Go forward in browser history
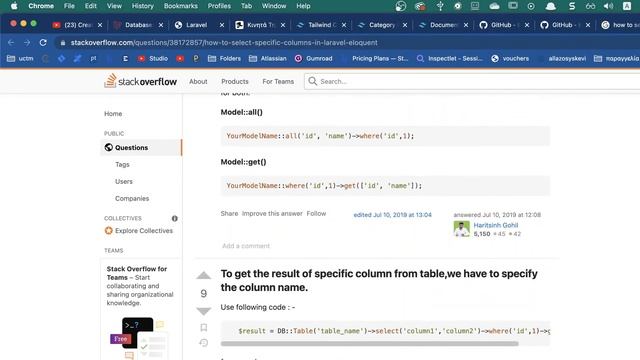 27,42
